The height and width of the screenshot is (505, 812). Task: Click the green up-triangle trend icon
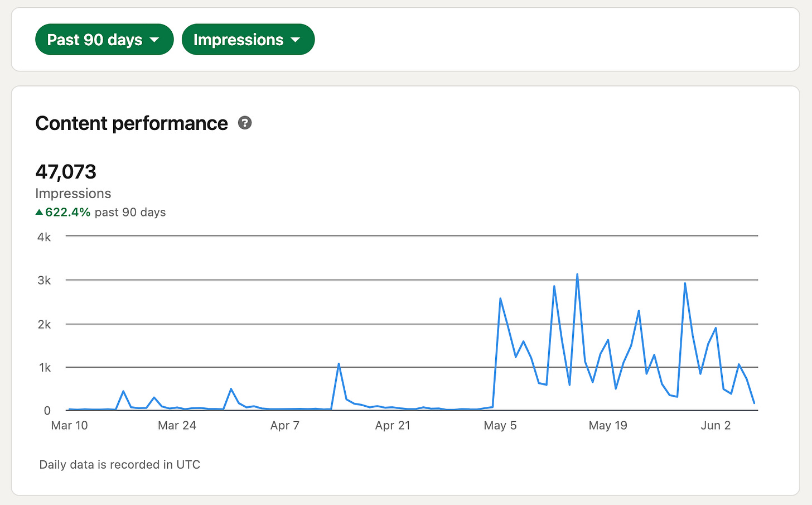(x=39, y=212)
